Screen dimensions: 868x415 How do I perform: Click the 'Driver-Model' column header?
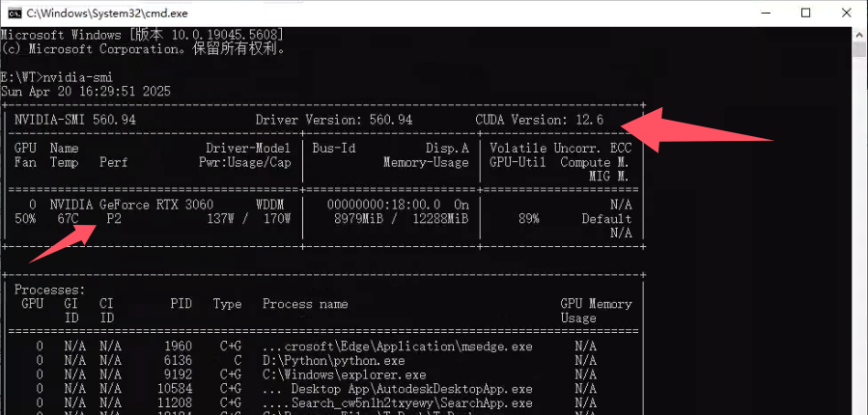tap(248, 149)
